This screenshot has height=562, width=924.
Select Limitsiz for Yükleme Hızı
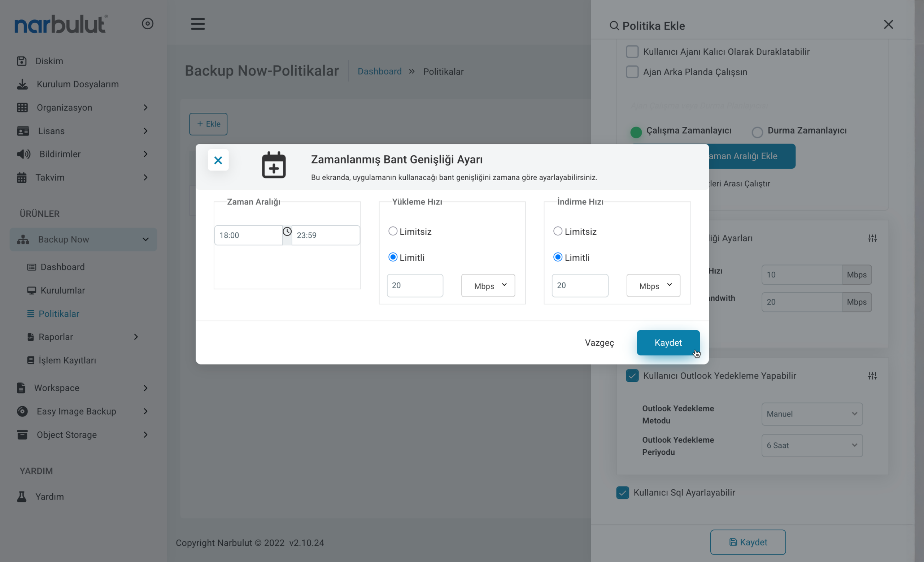click(x=393, y=231)
